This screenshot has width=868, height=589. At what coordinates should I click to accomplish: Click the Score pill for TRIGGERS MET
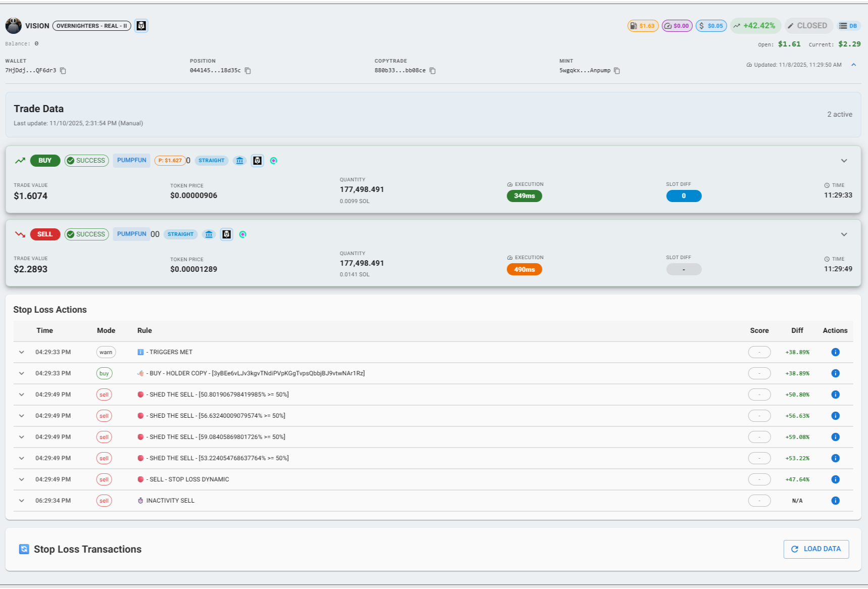click(x=759, y=352)
